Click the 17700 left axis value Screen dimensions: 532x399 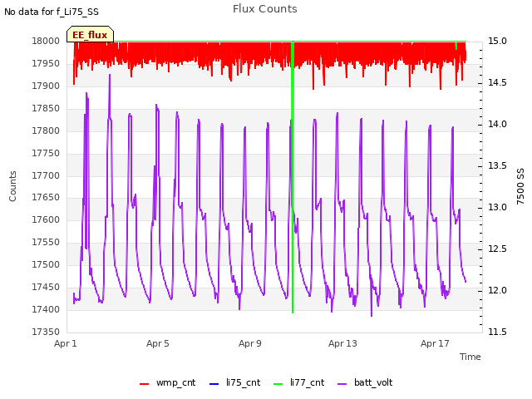[x=46, y=175]
